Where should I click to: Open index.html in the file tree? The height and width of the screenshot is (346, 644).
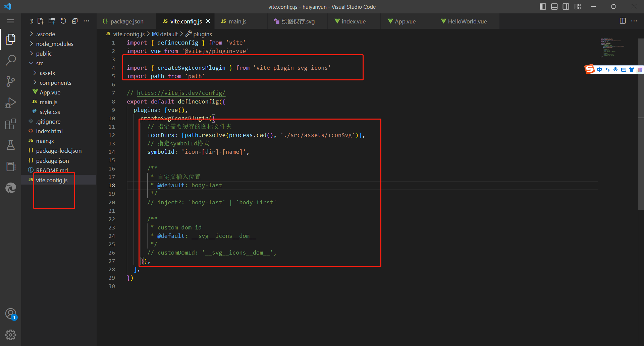tap(59, 131)
